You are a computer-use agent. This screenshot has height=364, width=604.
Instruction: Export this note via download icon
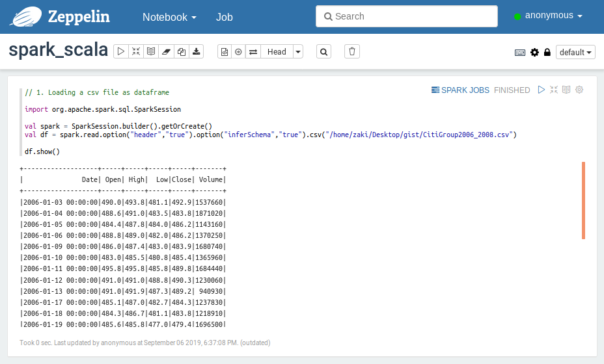[x=196, y=51]
